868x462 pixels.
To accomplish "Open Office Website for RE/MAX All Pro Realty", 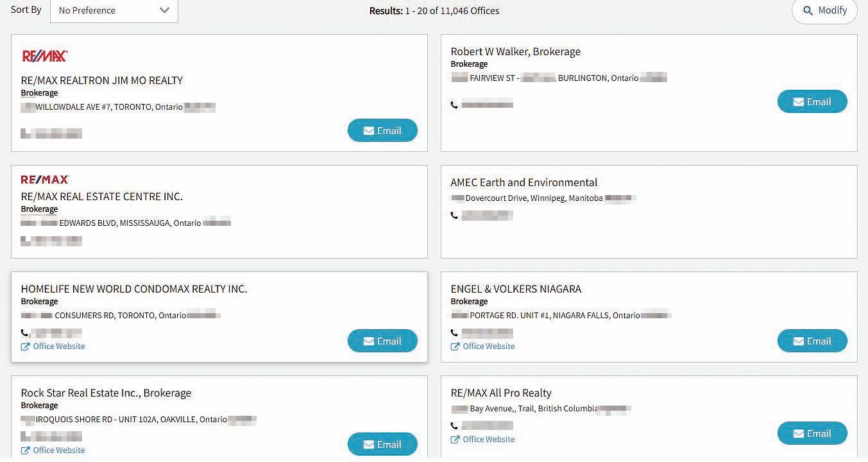I will (x=488, y=440).
